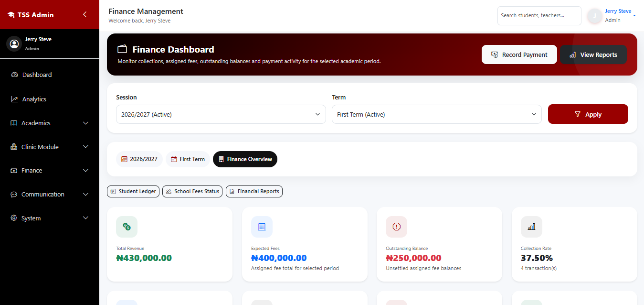Expand the System menu chevron
The image size is (644, 305).
click(x=86, y=218)
